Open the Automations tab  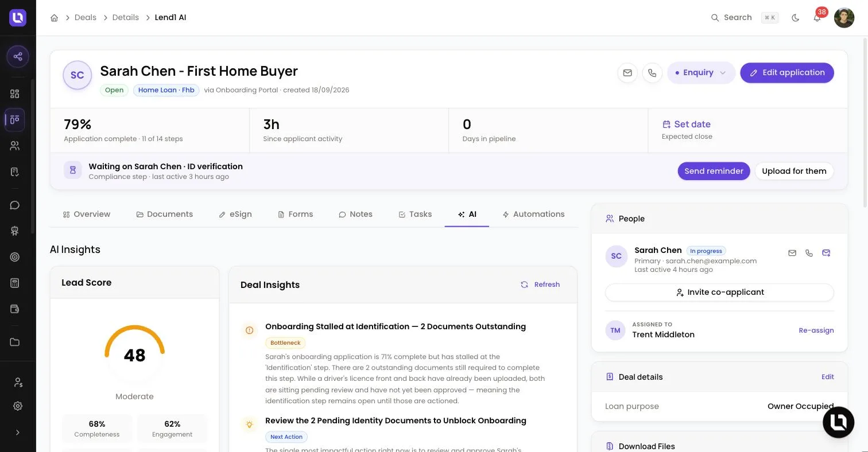tap(533, 214)
